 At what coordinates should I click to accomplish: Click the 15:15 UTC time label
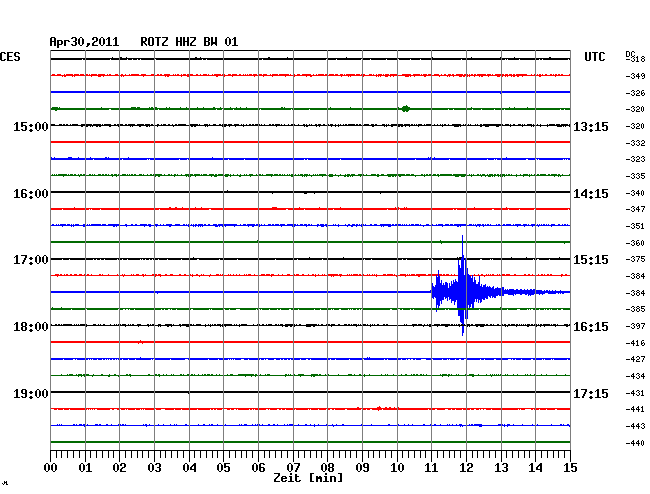pyautogui.click(x=591, y=260)
